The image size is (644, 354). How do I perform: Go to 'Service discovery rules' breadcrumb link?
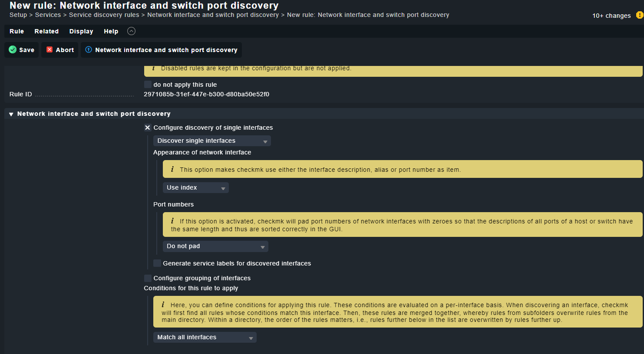click(x=104, y=15)
